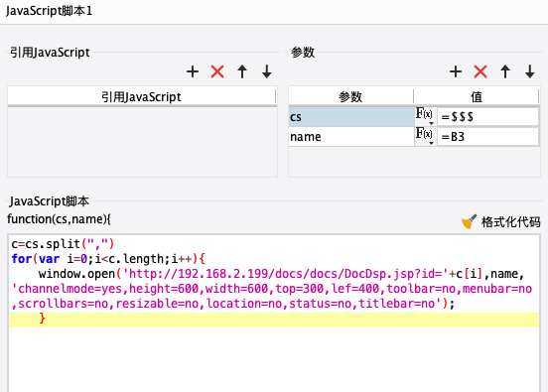Viewport: 548px width, 392px height.
Task: Edit the =B3 value field
Action: 487,136
